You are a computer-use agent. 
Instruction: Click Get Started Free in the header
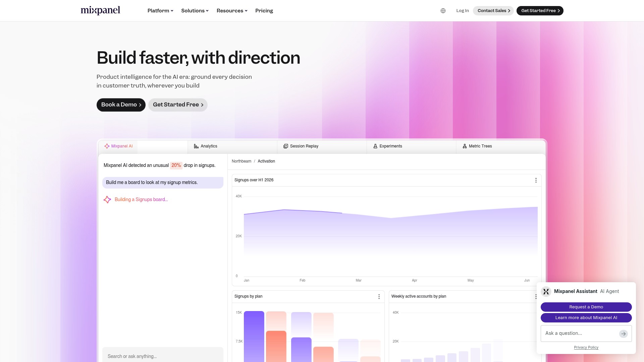tap(540, 11)
